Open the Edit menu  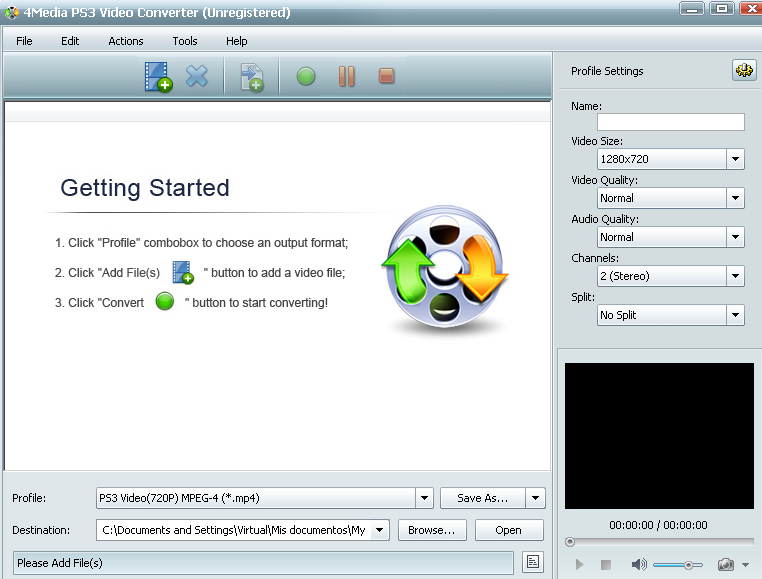point(70,41)
